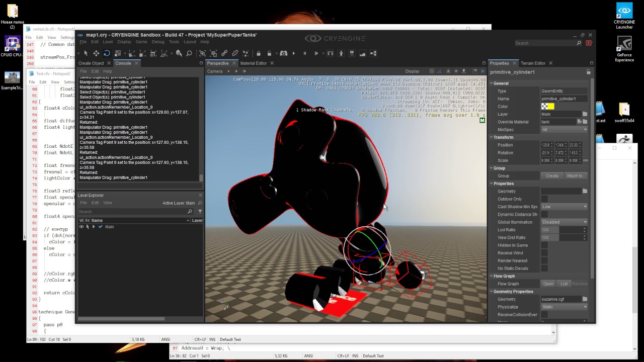Activate the Rotate tool
Screen dimensions: 644x362
coord(107,53)
